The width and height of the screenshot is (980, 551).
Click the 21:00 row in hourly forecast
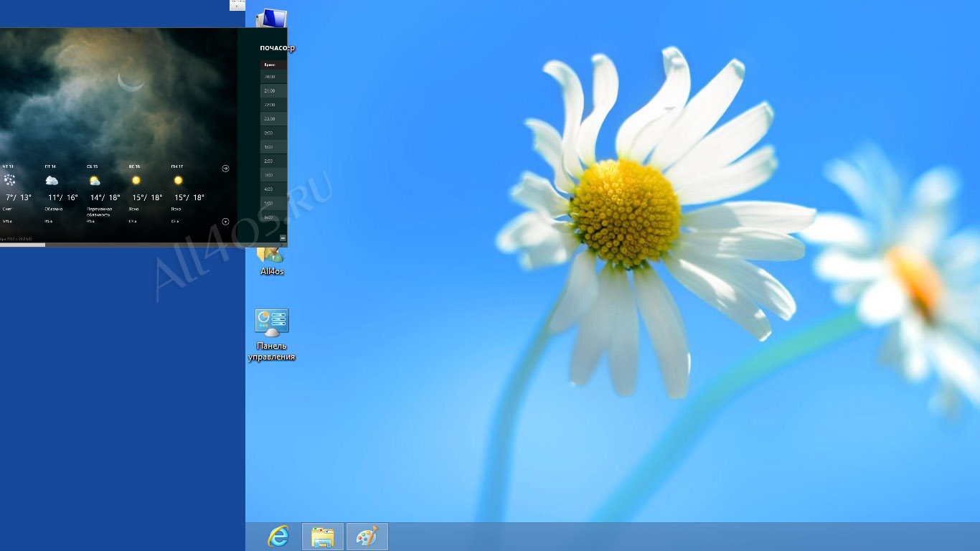[x=273, y=91]
